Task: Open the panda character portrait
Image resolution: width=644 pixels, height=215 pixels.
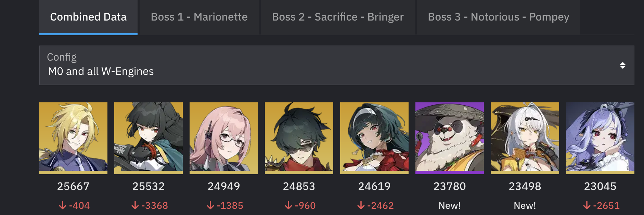Action: (x=450, y=138)
